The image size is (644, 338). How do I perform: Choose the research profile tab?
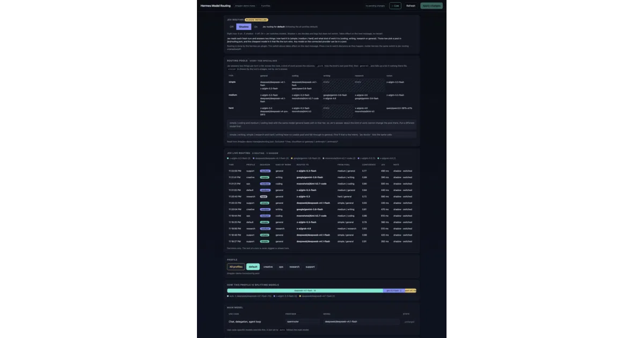click(x=295, y=267)
